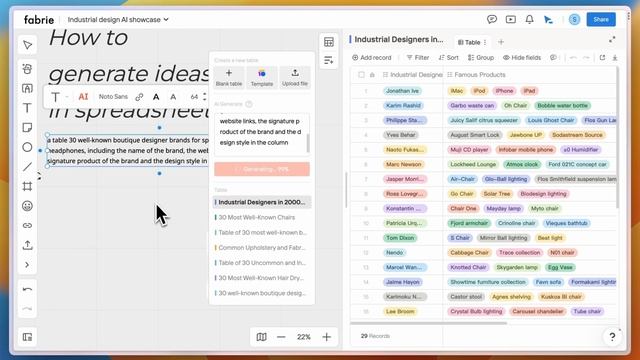This screenshot has height=360, width=640.
Task: Toggle collaborator cursor icon in header
Action: coord(548,19)
